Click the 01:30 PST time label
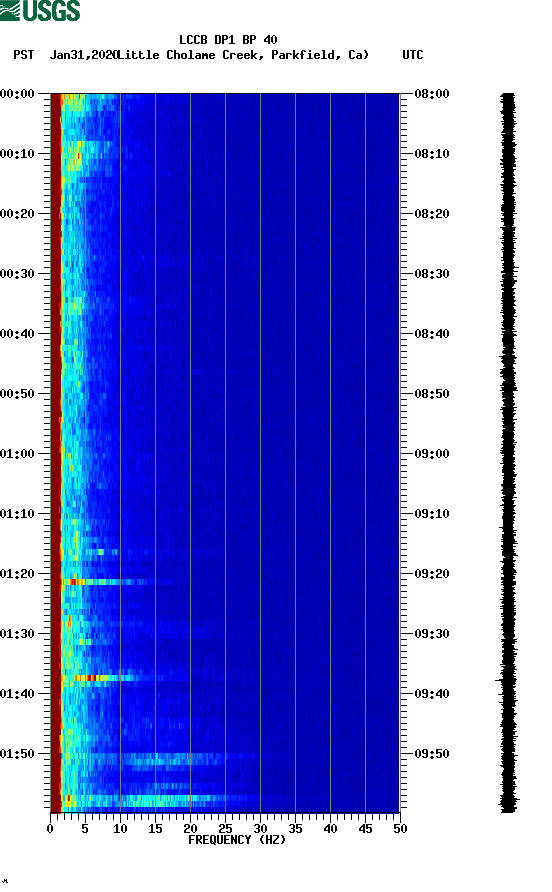 pos(17,634)
